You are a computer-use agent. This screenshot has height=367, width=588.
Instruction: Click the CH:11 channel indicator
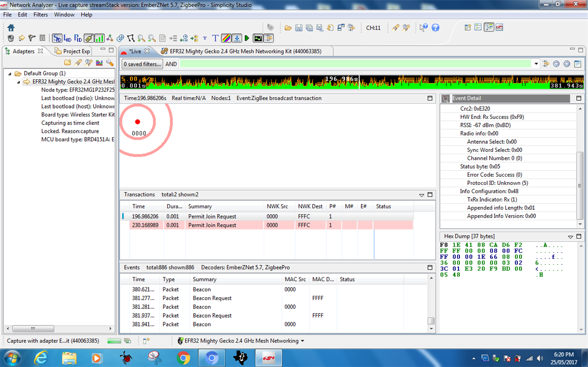(373, 28)
